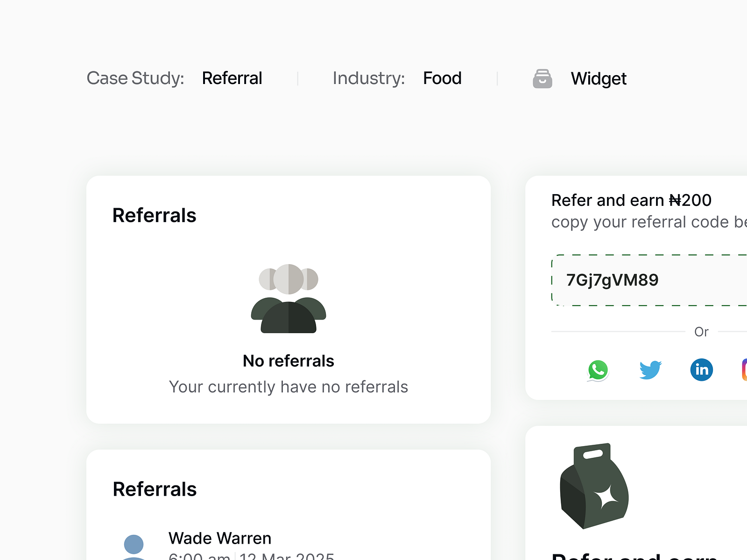This screenshot has width=747, height=560.
Task: Select the 'Or' divider text
Action: tap(702, 332)
